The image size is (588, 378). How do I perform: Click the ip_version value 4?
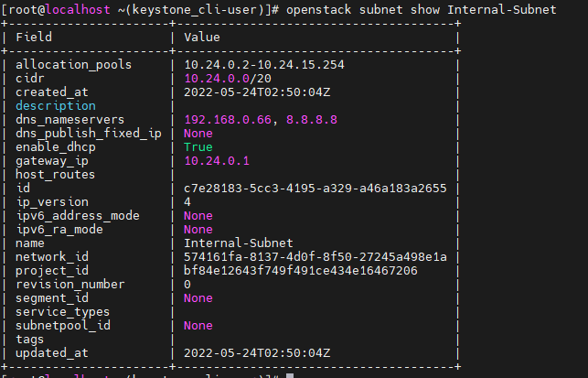187,202
